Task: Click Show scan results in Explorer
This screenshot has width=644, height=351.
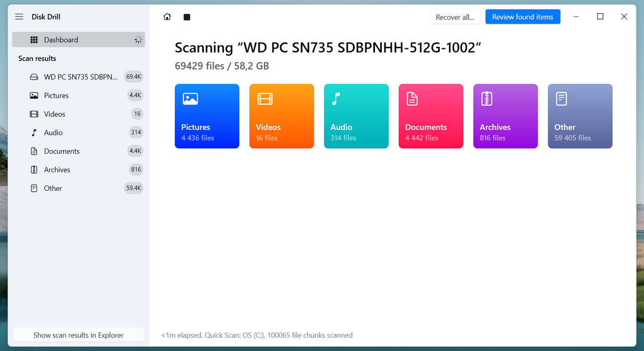Action: [x=79, y=335]
